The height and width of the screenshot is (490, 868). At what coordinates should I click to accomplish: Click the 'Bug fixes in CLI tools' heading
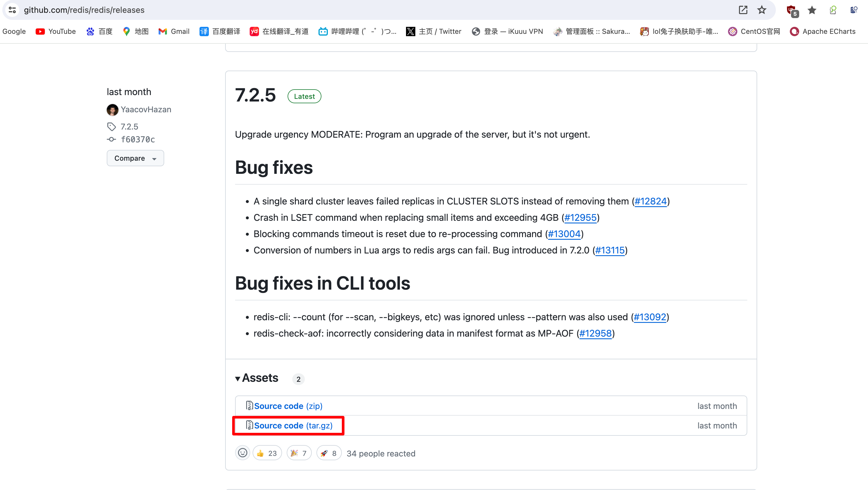pyautogui.click(x=323, y=283)
